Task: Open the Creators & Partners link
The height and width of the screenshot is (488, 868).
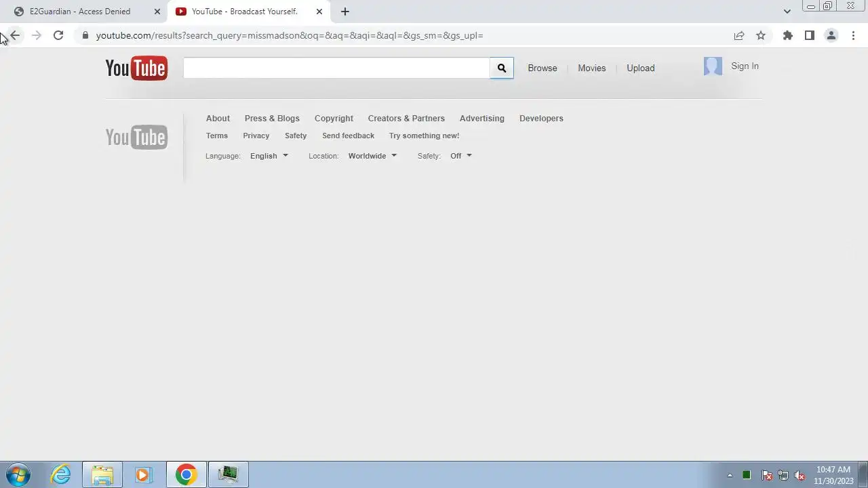Action: tap(406, 118)
